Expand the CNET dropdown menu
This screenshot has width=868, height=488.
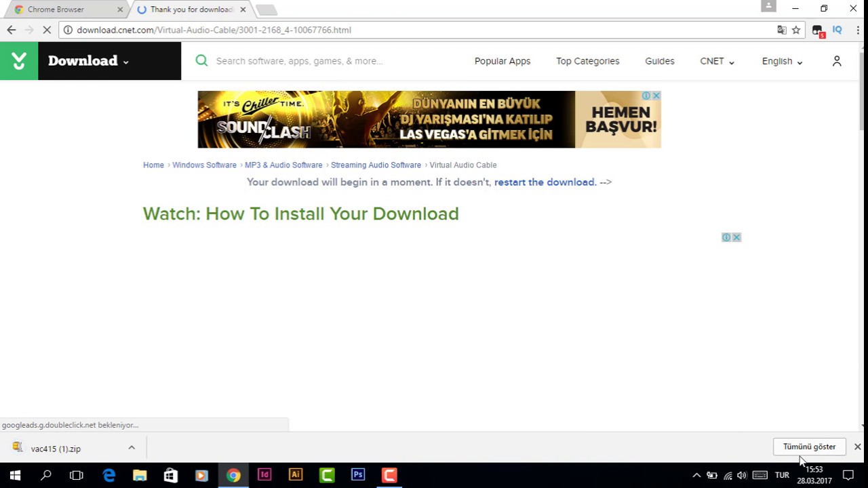click(717, 61)
